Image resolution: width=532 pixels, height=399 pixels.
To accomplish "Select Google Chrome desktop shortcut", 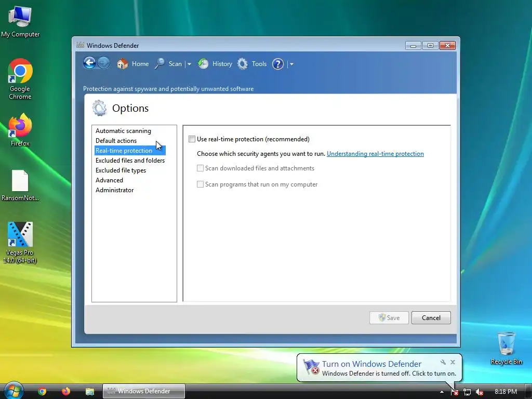I will pos(20,79).
